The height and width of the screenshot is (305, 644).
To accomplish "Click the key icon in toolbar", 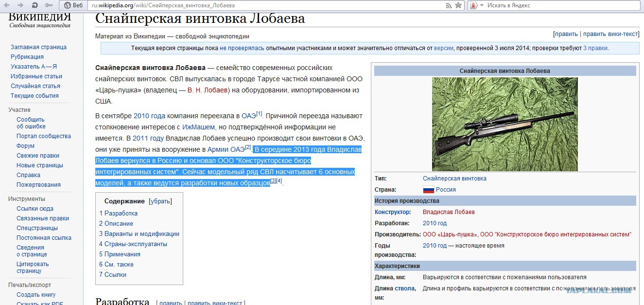I will coord(48,5).
